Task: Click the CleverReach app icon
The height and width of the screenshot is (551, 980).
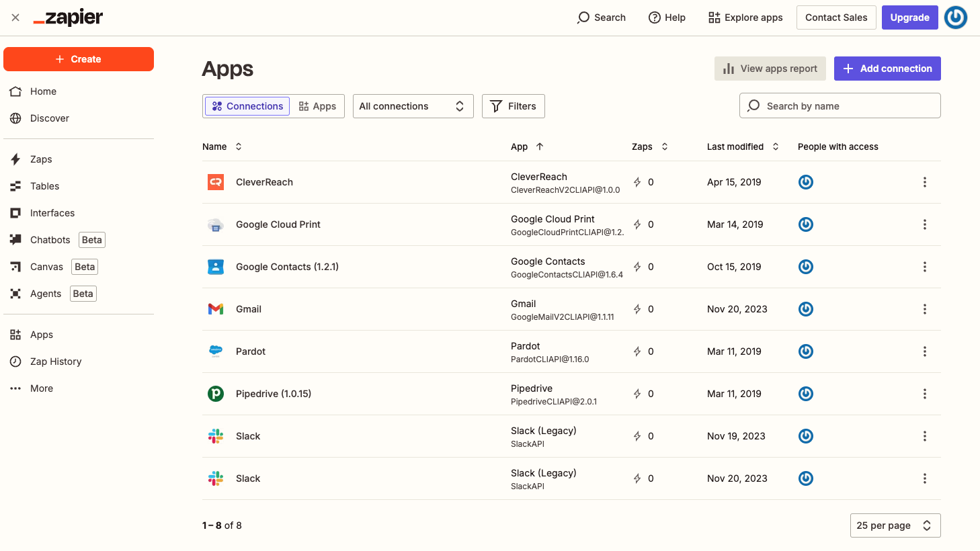Action: click(x=216, y=182)
